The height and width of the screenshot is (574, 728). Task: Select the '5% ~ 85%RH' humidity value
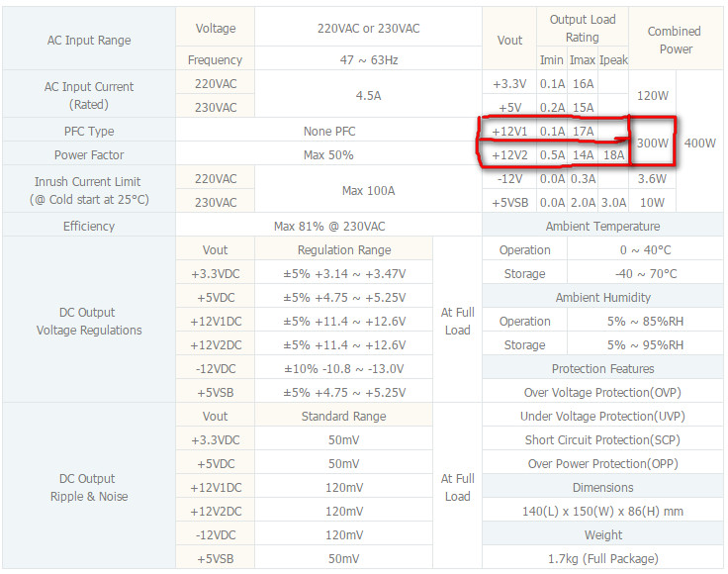[645, 321]
